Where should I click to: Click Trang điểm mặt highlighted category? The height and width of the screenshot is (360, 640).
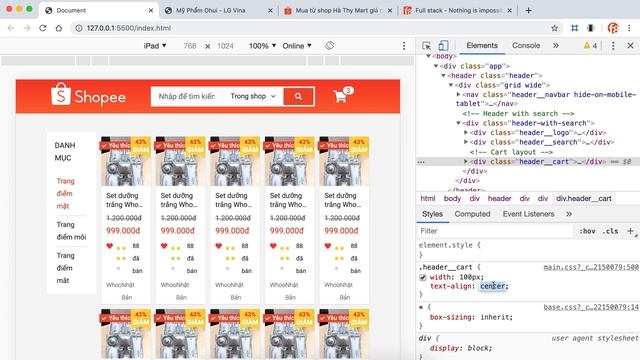click(65, 193)
